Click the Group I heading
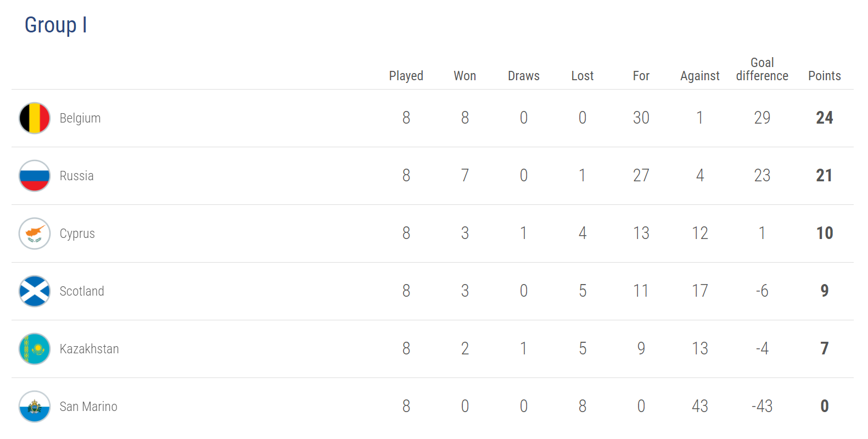The image size is (868, 439). pos(55,25)
